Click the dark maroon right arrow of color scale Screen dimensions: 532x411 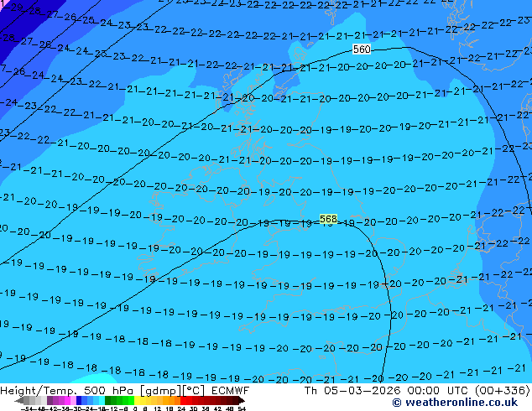pyautogui.click(x=241, y=400)
